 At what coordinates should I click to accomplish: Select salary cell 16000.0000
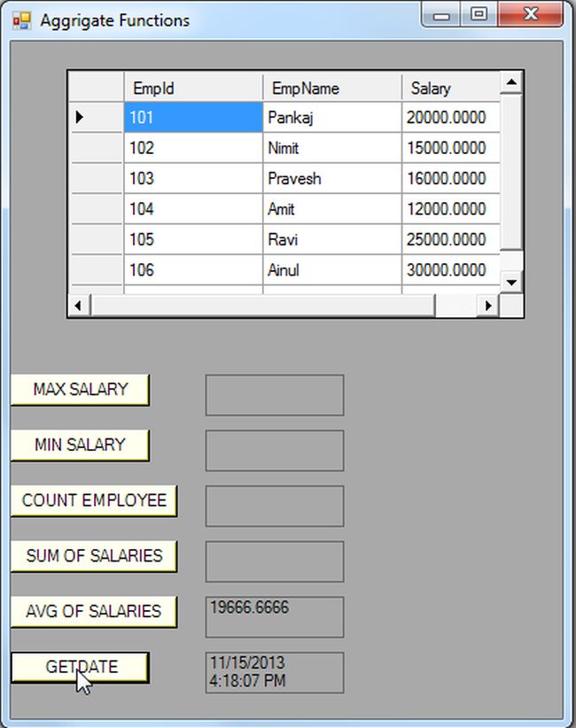(450, 178)
